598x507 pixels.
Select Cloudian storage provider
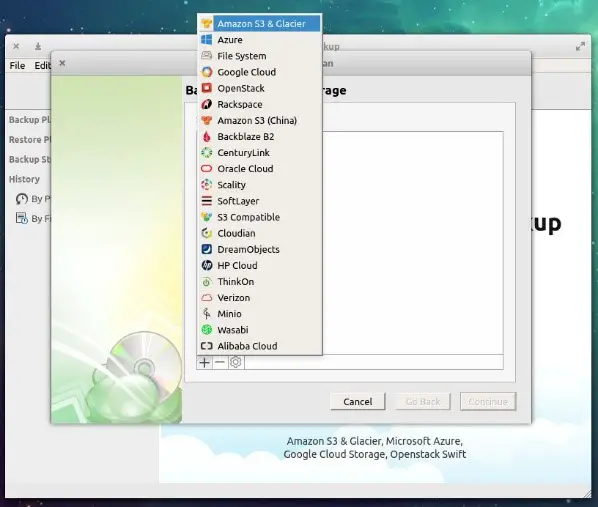[x=260, y=233]
